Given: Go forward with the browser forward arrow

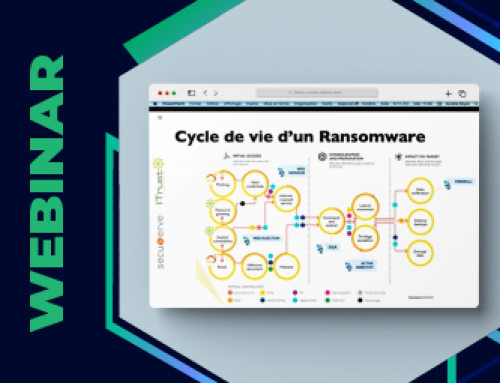Looking at the screenshot, I should click(x=215, y=93).
